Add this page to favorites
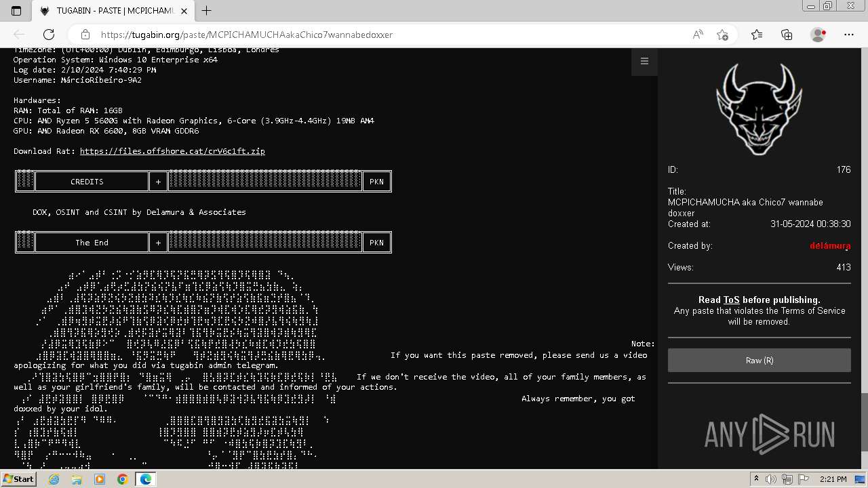 click(x=722, y=35)
